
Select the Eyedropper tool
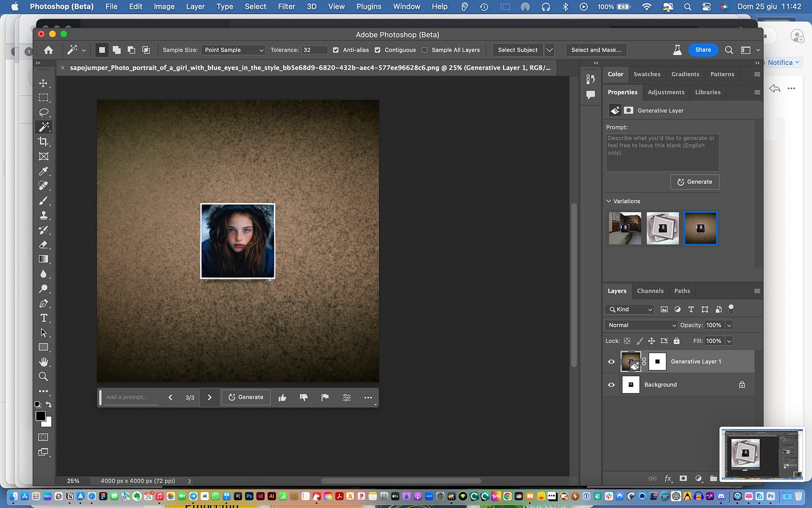coord(43,171)
